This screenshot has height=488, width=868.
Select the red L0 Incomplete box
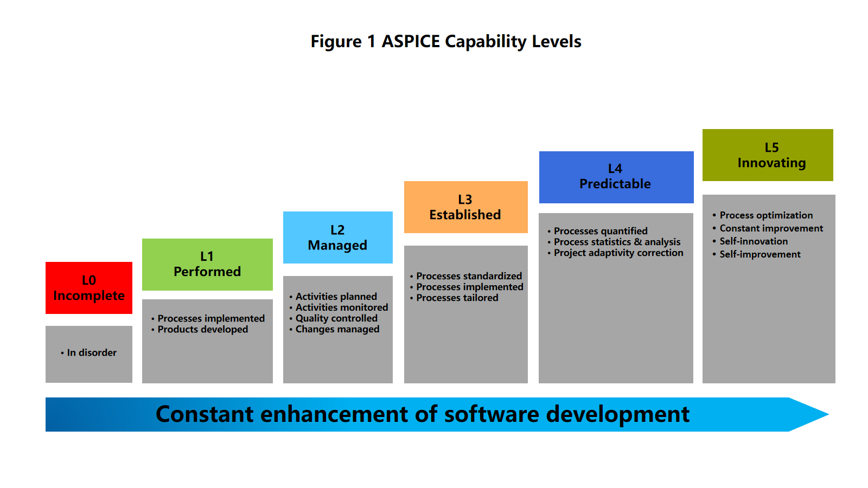pos(89,288)
